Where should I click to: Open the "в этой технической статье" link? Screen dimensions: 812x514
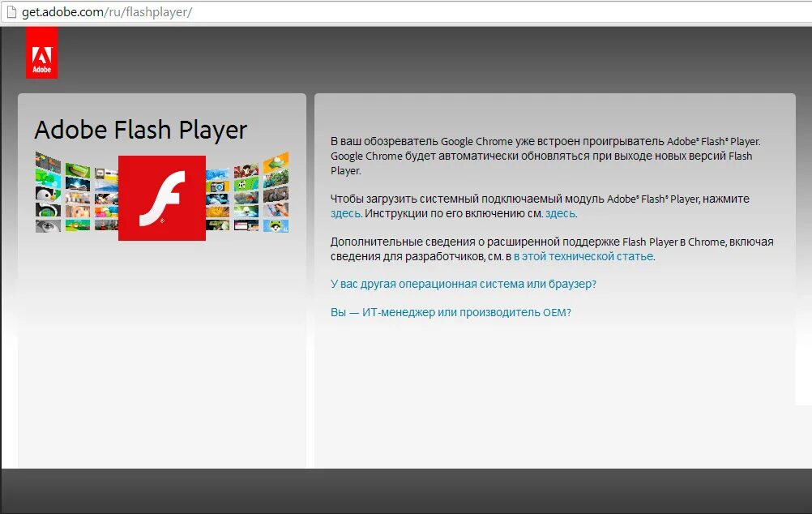click(x=583, y=256)
